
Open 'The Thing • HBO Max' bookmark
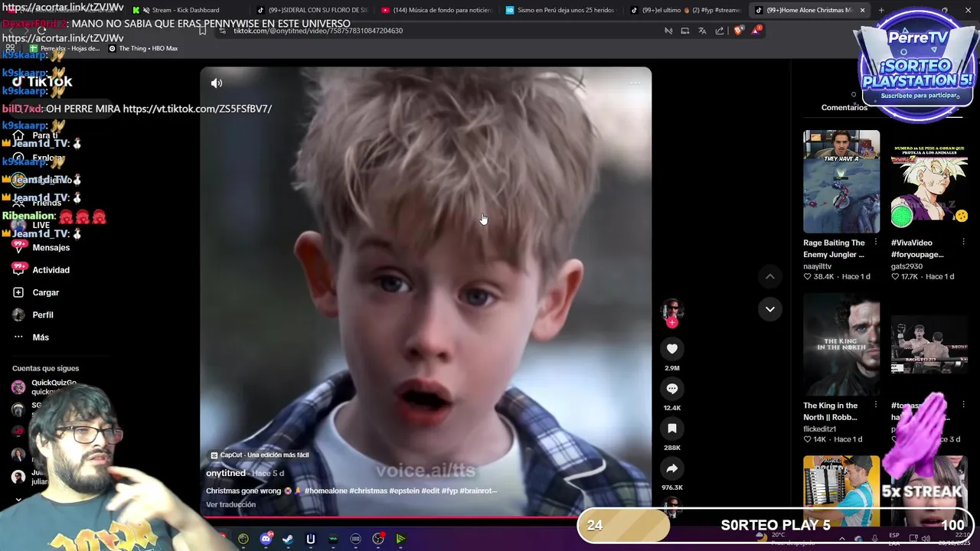[143, 48]
